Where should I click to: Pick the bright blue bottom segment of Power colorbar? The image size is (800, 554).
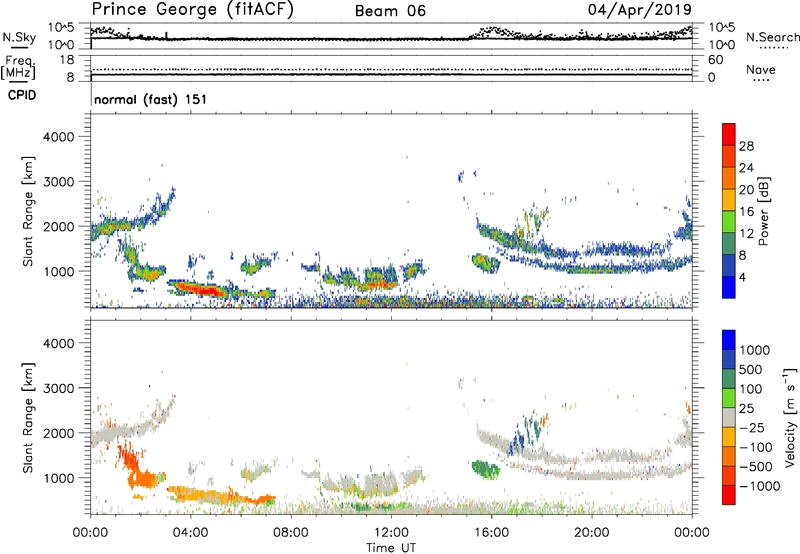(x=729, y=287)
